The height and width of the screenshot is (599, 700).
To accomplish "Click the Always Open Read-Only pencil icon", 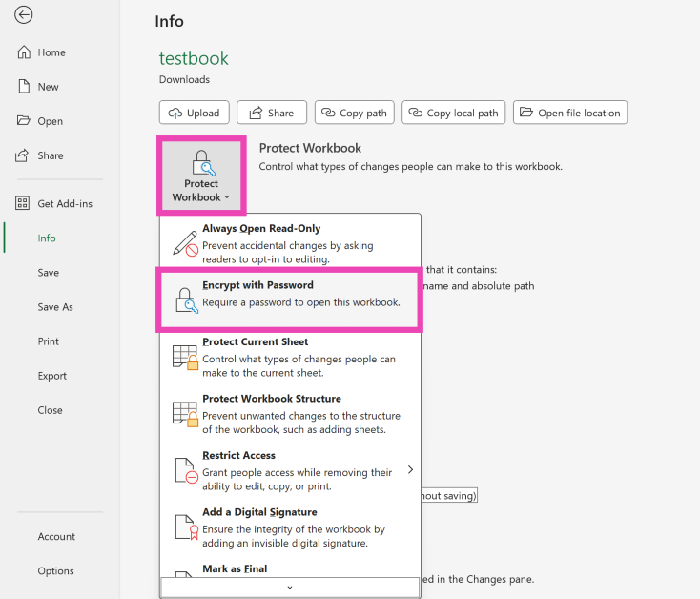I will tap(185, 243).
